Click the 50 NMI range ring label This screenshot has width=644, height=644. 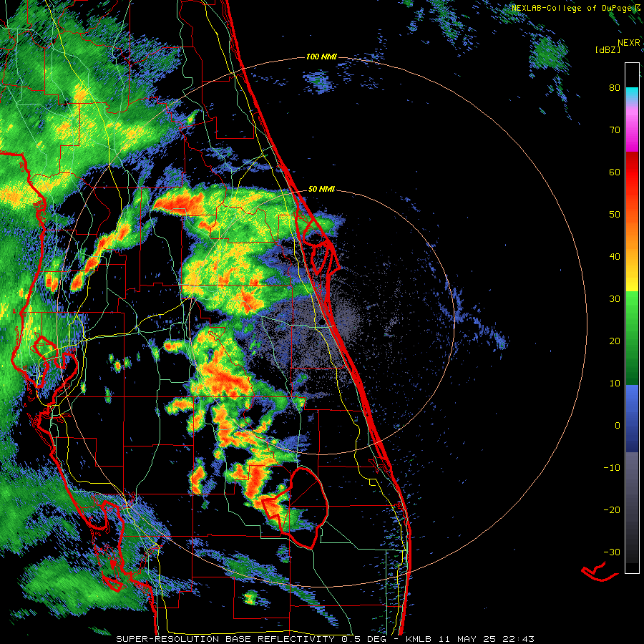(321, 190)
